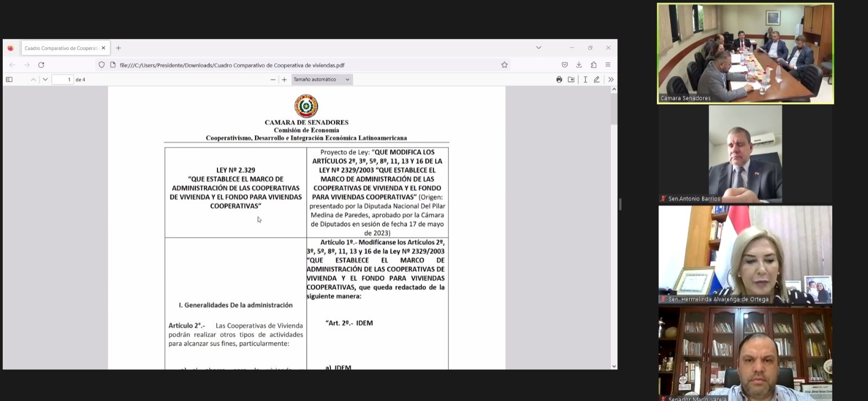Select the Camara Senadores video tile
This screenshot has height=401, width=868.
tap(745, 54)
